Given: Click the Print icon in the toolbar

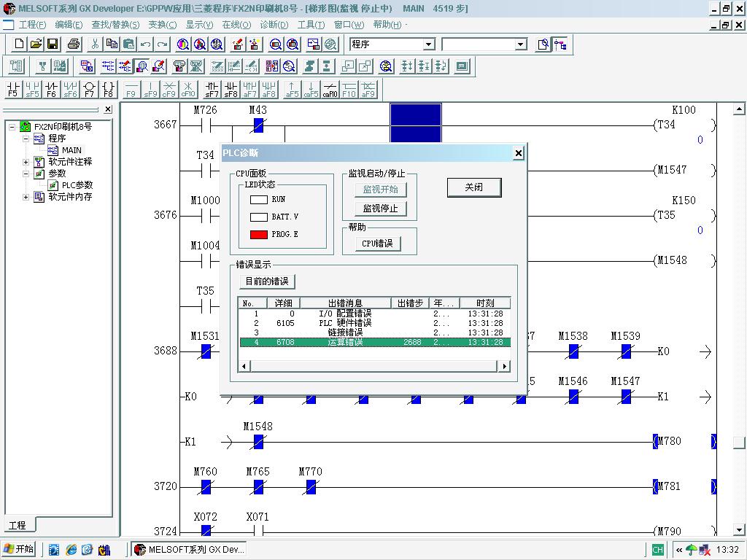Looking at the screenshot, I should click(x=74, y=44).
